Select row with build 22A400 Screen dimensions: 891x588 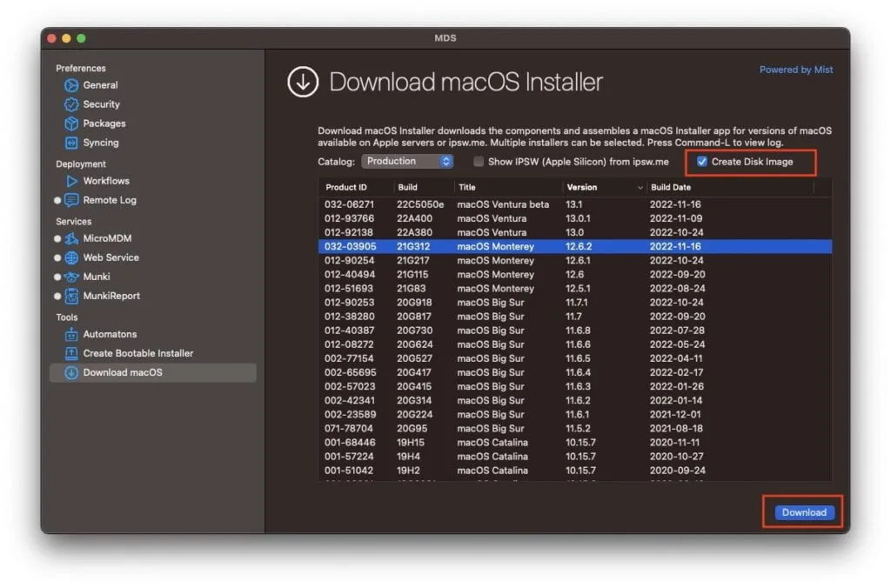coord(574,218)
